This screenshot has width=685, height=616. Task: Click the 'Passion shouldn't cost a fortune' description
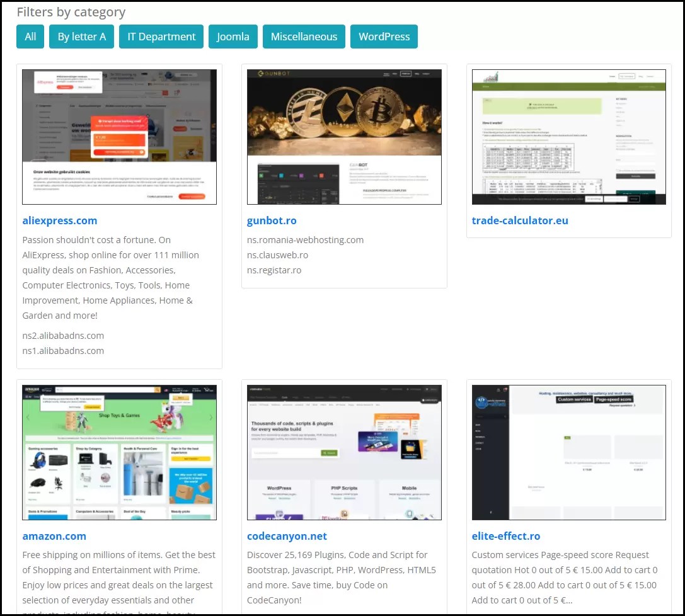tap(110, 278)
